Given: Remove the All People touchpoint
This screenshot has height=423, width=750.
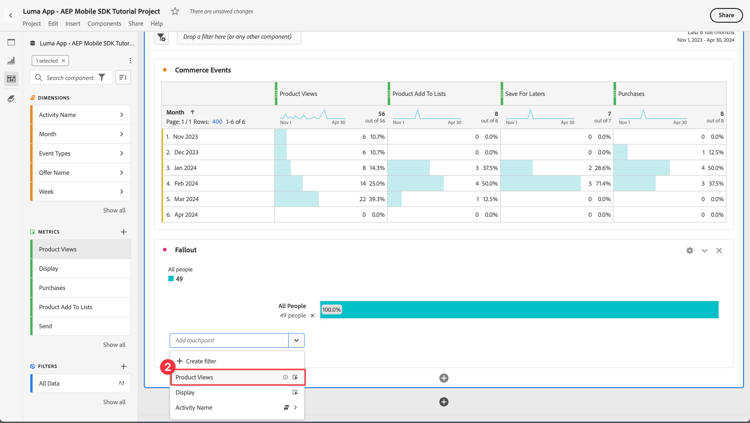Looking at the screenshot, I should click(312, 315).
